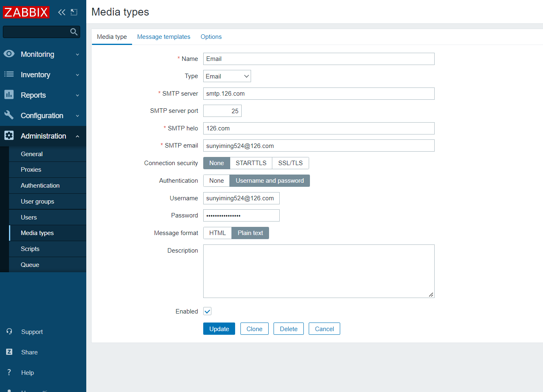Choose Plain text message format
The width and height of the screenshot is (543, 392).
tap(250, 233)
